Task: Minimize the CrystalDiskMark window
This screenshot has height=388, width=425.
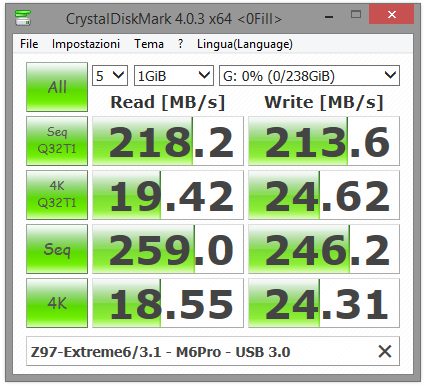Action: point(329,15)
